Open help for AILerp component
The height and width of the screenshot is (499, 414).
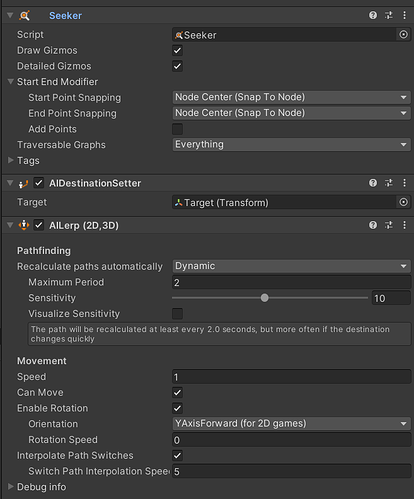tap(373, 225)
